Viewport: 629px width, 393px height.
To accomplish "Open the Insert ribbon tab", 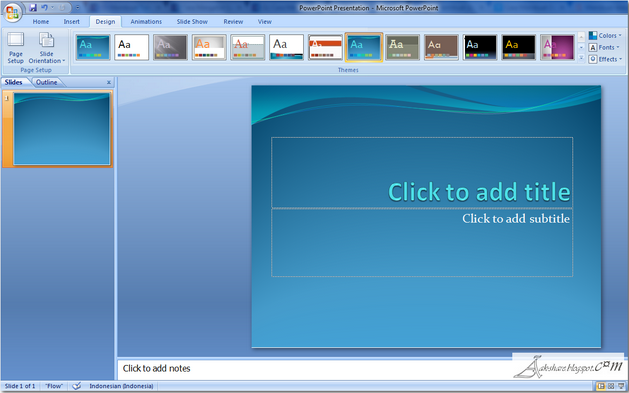I will [71, 22].
